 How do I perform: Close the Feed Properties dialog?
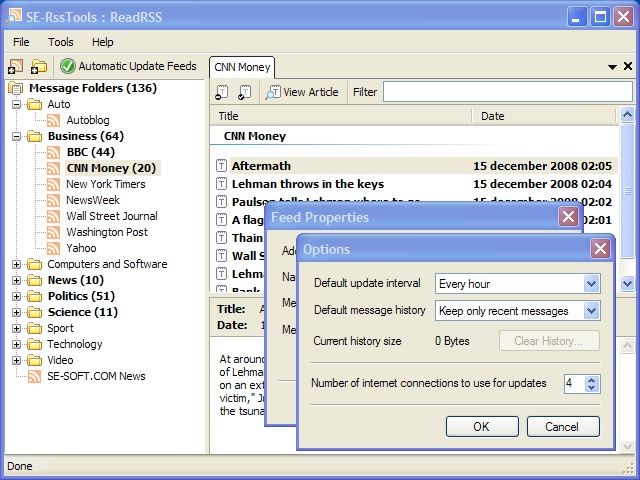568,217
